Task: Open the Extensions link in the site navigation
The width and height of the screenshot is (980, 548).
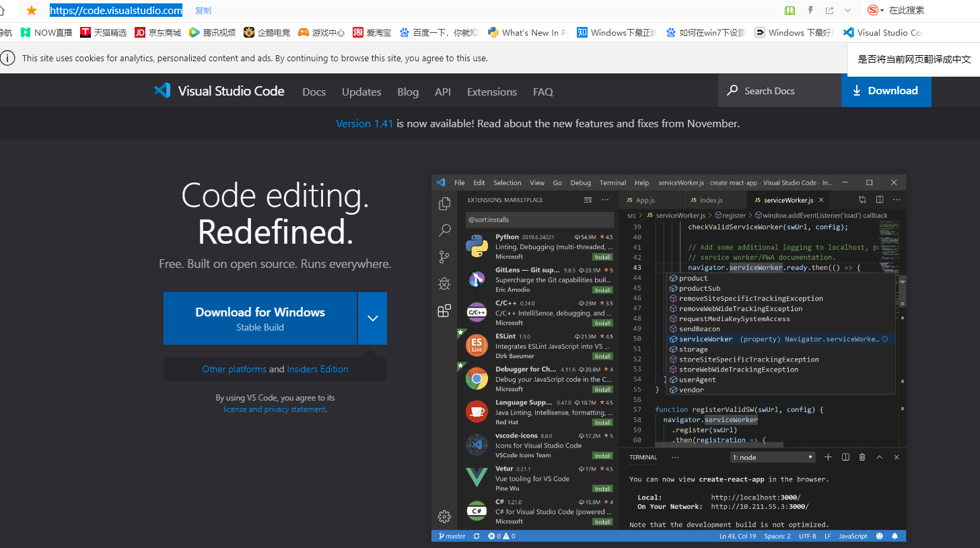Action: [492, 92]
